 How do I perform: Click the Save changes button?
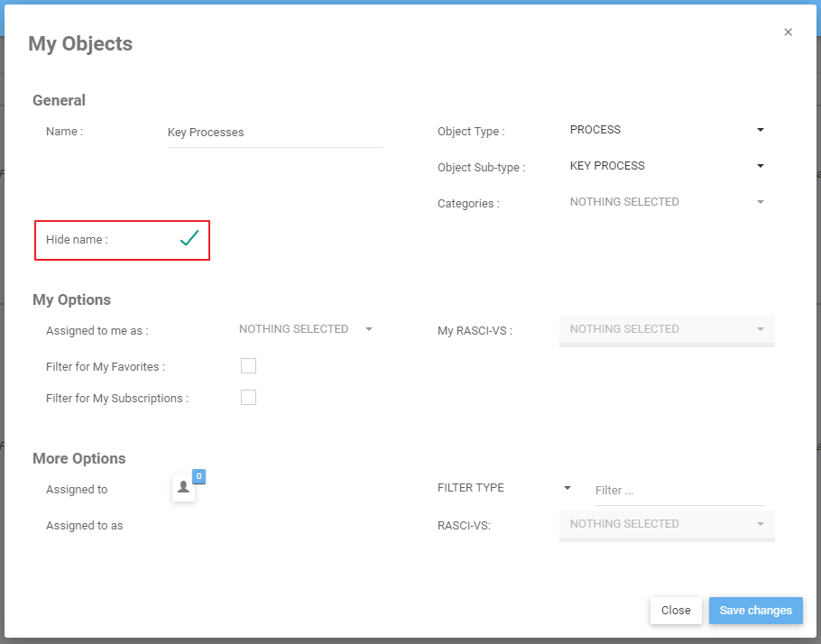tap(755, 611)
